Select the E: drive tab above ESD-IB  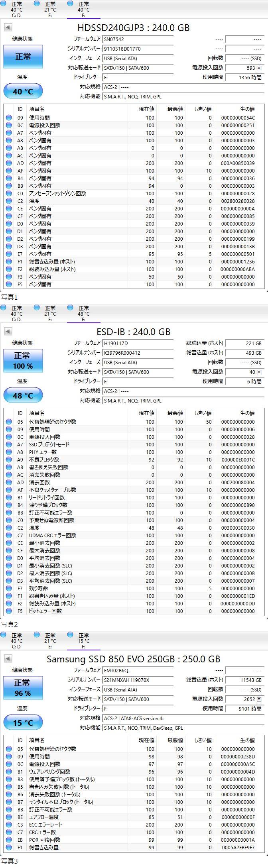[50, 314]
